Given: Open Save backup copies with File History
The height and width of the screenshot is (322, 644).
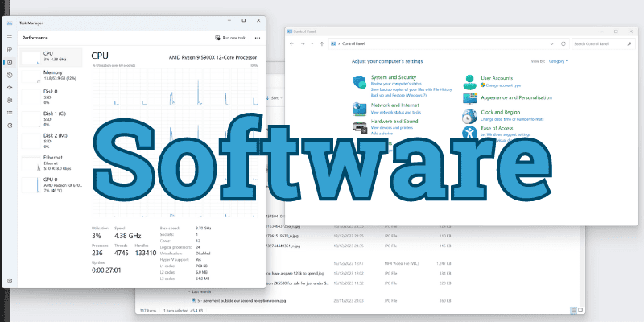Looking at the screenshot, I should [x=411, y=89].
